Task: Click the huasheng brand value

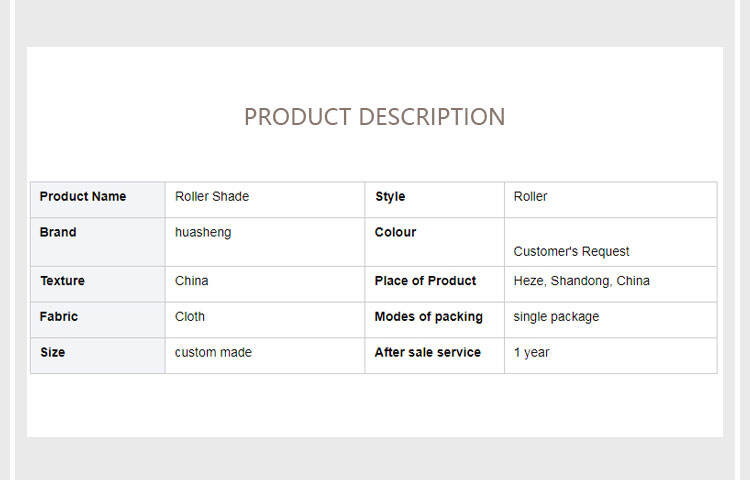Action: (203, 233)
